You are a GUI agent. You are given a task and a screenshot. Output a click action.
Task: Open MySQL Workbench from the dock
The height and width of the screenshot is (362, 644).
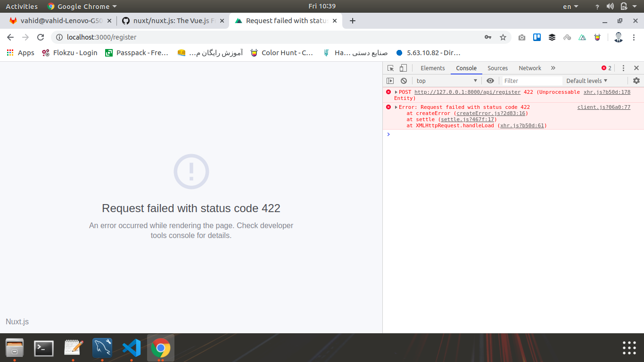[102, 348]
